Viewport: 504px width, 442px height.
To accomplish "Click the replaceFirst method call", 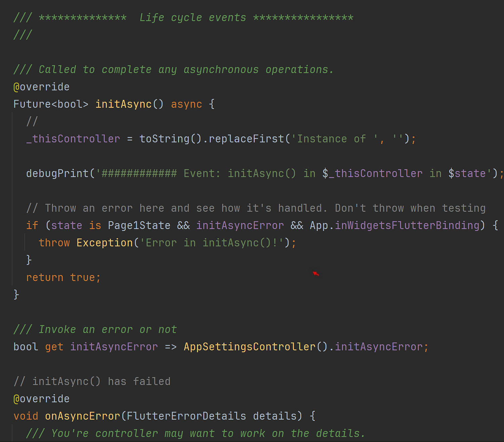I will coord(247,139).
